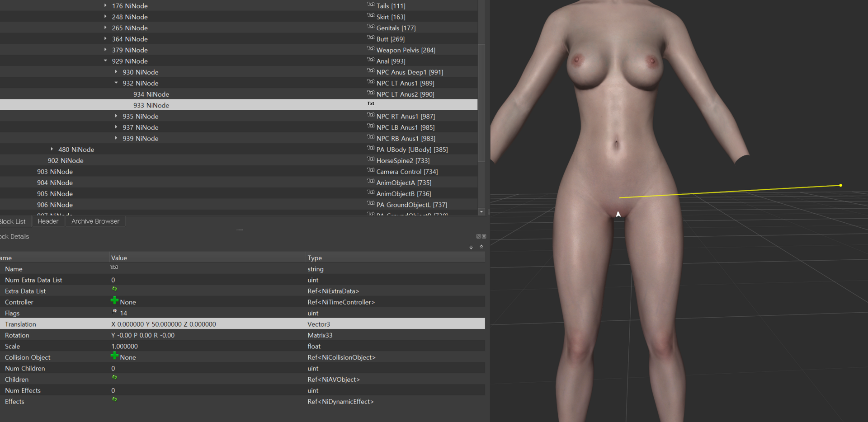Click the Txt icon beside AnimObjectA [735]
This screenshot has height=422, width=868.
(371, 181)
